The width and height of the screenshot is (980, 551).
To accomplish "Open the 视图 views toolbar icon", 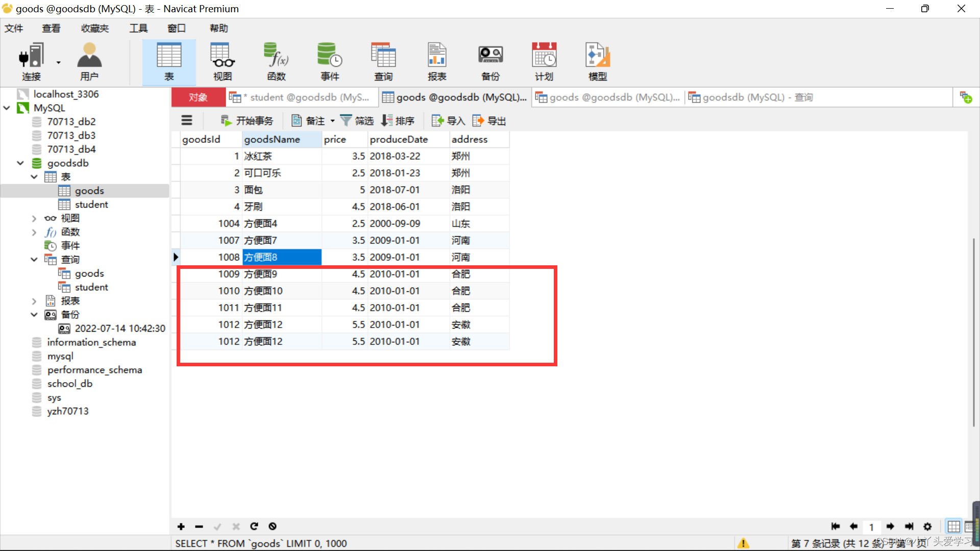I will pyautogui.click(x=223, y=61).
